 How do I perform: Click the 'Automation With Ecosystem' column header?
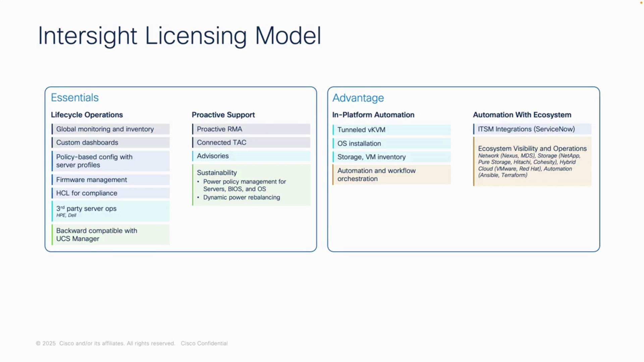(x=522, y=115)
